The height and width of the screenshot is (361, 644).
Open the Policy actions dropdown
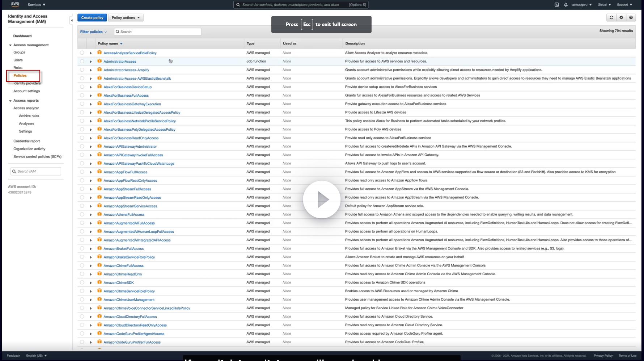(x=126, y=17)
